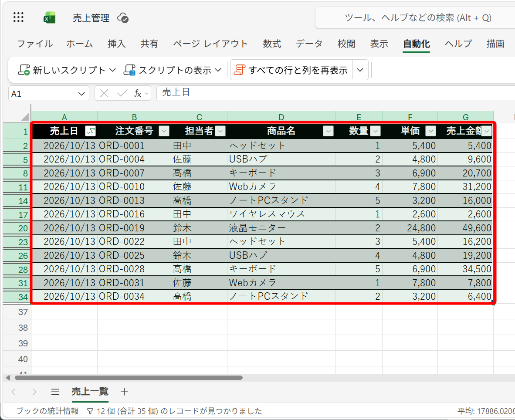Open the 数式 tab
The width and height of the screenshot is (515, 420).
272,44
